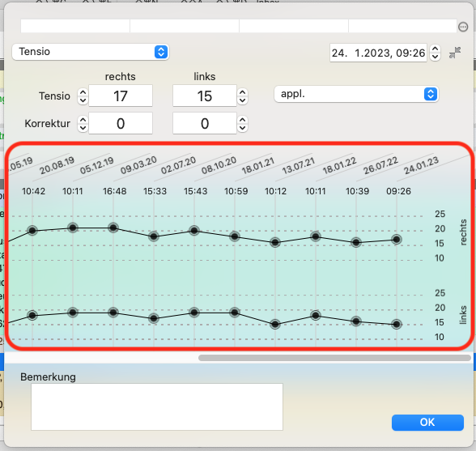Increment the rechts Tensio value stepper
The height and width of the screenshot is (451, 476).
pos(83,92)
